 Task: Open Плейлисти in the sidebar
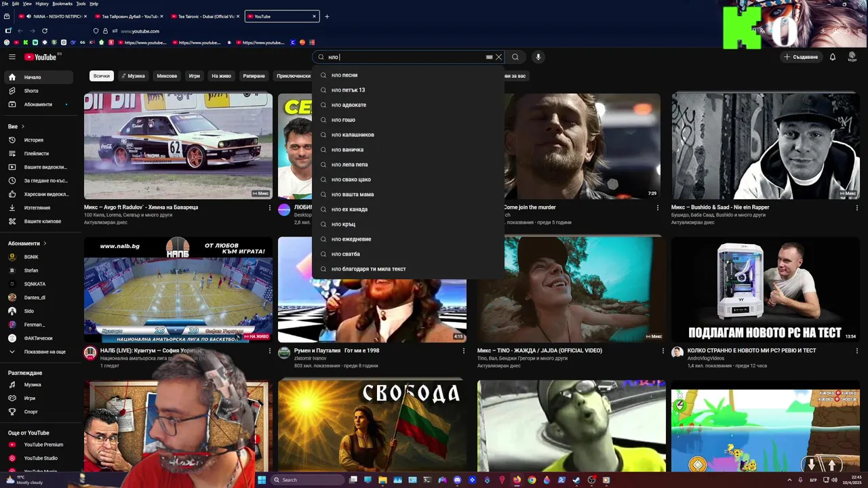[x=39, y=154]
